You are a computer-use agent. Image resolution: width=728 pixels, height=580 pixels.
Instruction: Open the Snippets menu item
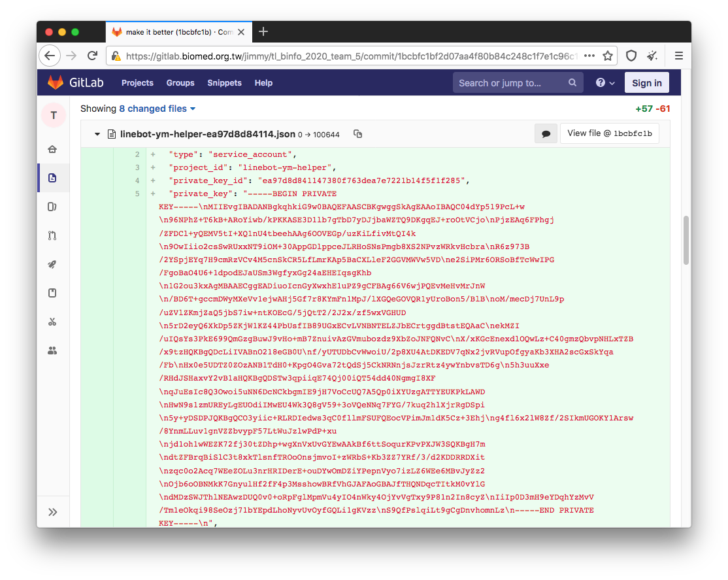click(224, 83)
